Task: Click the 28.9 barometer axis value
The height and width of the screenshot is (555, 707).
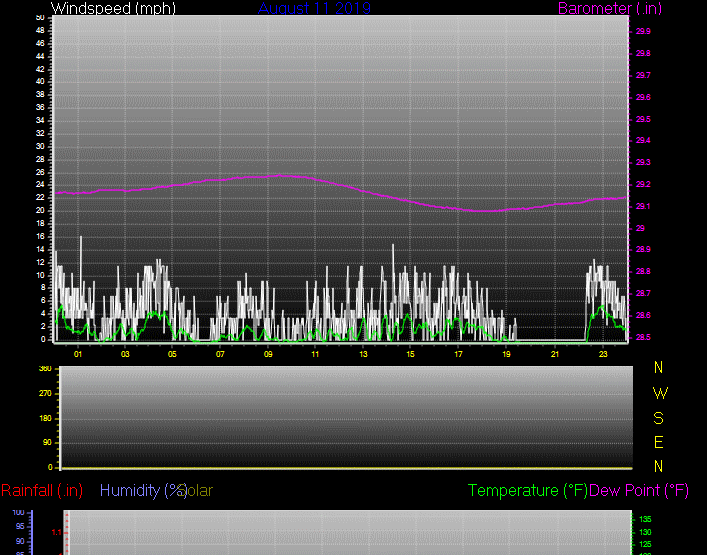Action: pos(643,249)
